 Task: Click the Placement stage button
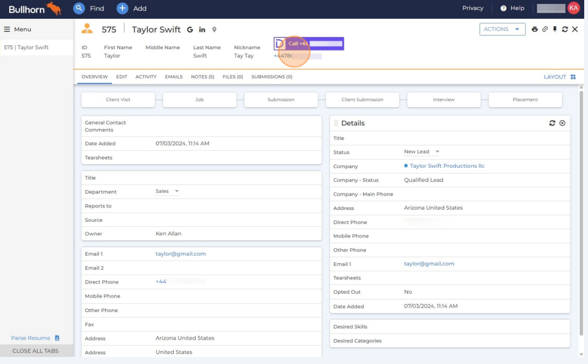[x=525, y=100]
